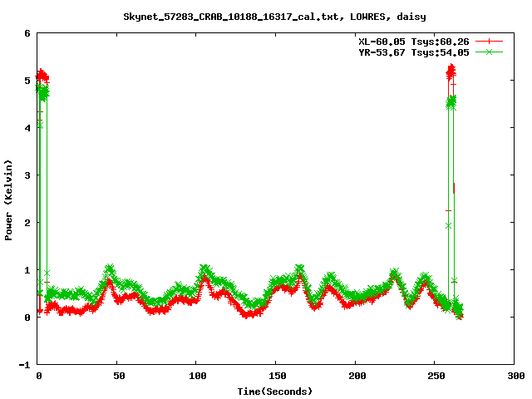Screen dimensions: 532x399
Task: Select the YR-53.67 Tsys:54.05 legend entry
Action: click(414, 52)
